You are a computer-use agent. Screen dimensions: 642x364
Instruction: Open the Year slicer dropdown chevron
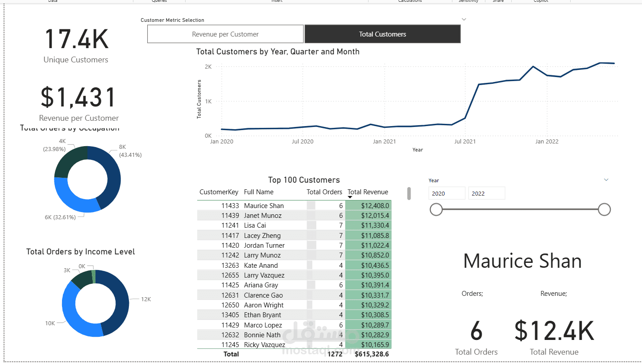[606, 180]
